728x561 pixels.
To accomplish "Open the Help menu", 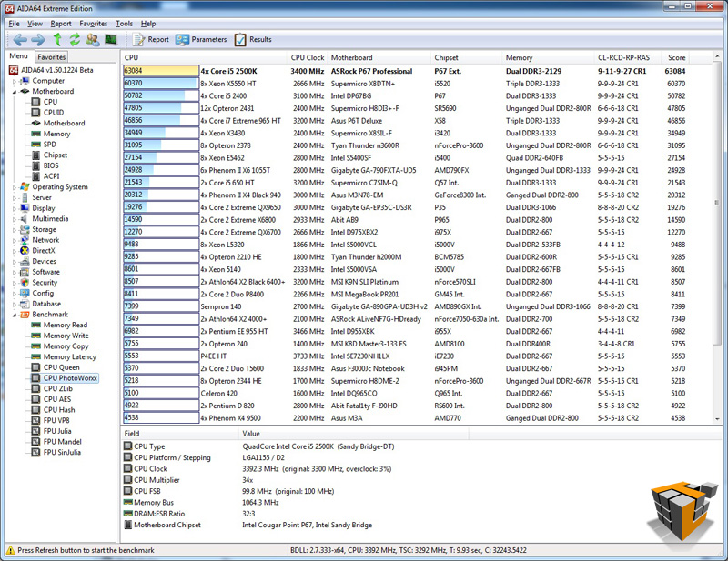I will coord(148,24).
